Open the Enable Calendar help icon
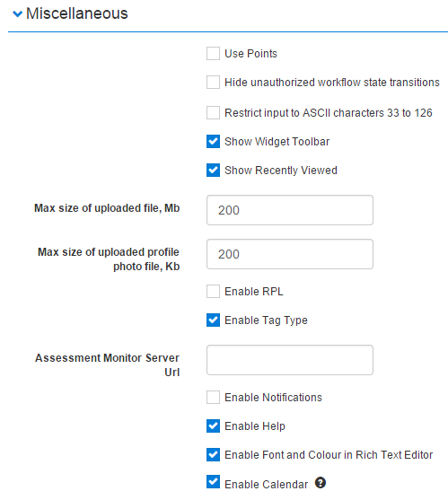 click(321, 483)
